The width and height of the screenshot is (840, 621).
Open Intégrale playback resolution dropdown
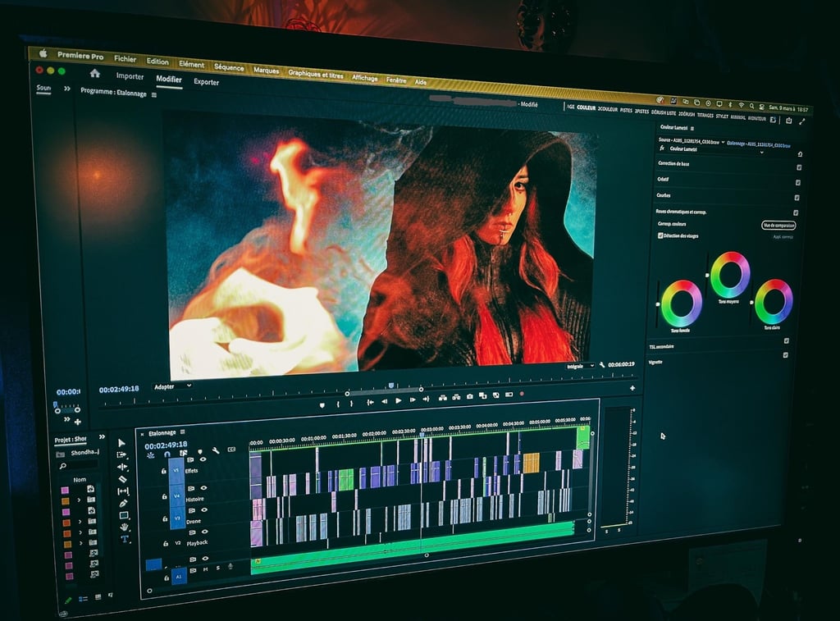(x=580, y=366)
